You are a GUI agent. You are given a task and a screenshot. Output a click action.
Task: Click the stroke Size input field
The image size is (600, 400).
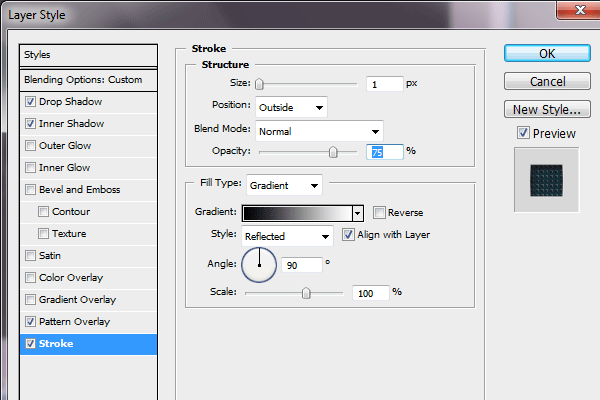[384, 84]
